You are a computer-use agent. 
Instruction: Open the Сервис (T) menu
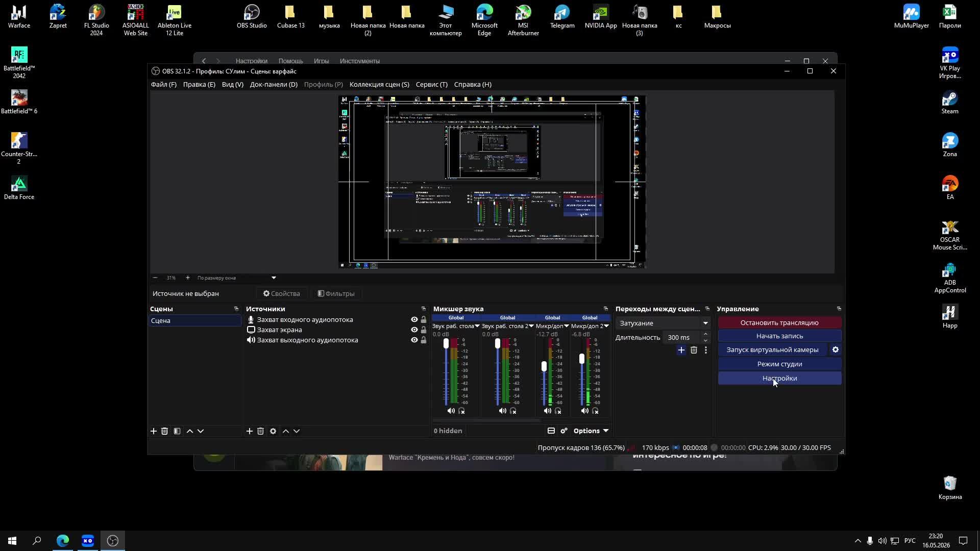[432, 84]
